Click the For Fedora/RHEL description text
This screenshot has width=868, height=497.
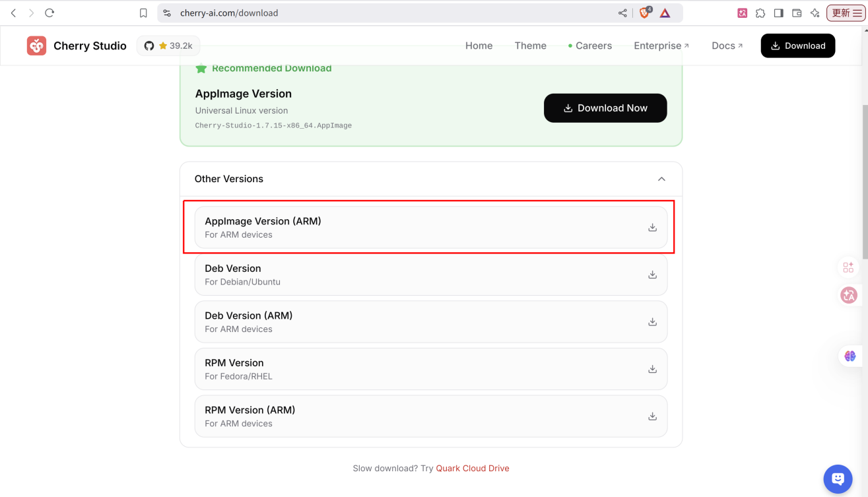(x=238, y=376)
